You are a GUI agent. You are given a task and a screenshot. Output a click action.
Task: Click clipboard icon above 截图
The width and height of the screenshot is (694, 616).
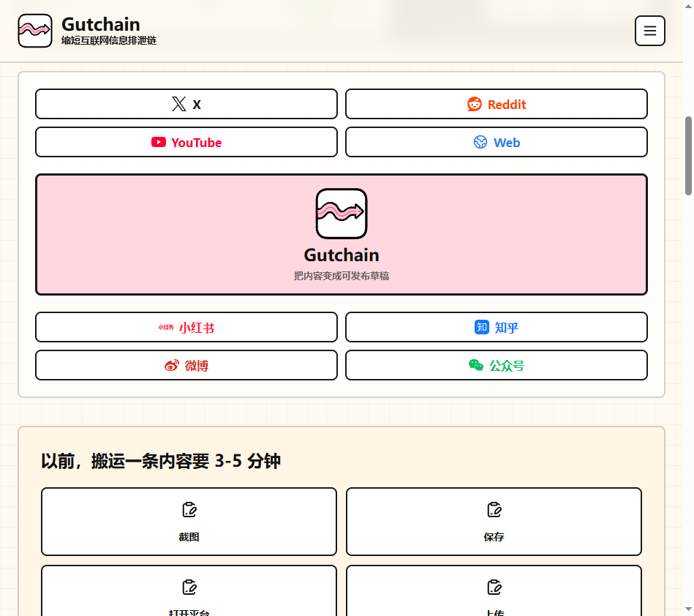tap(189, 510)
